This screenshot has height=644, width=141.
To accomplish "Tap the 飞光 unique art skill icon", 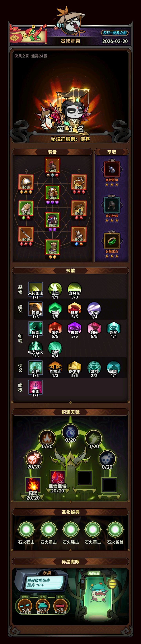I will [94, 309].
